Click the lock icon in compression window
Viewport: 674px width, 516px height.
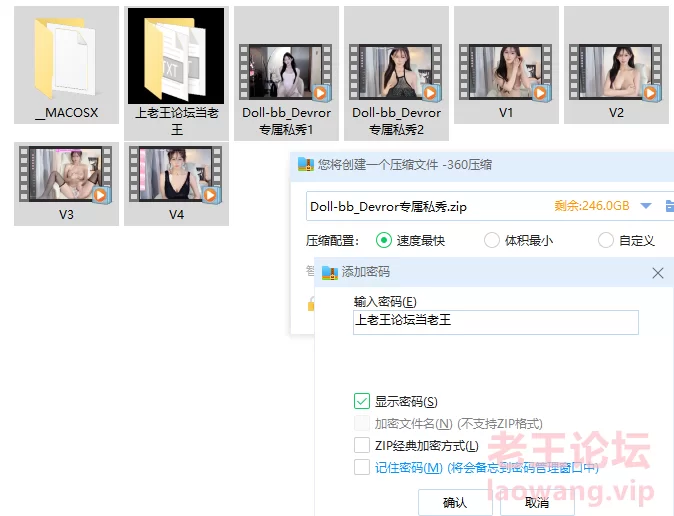(x=311, y=304)
